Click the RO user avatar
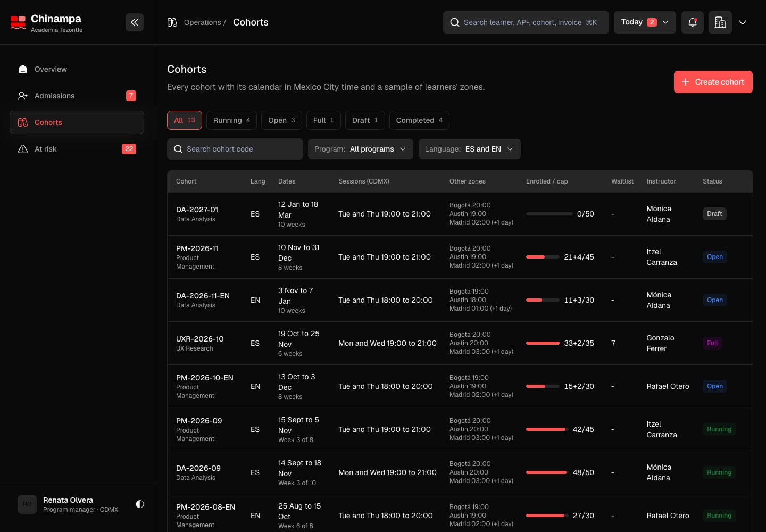 coord(27,504)
